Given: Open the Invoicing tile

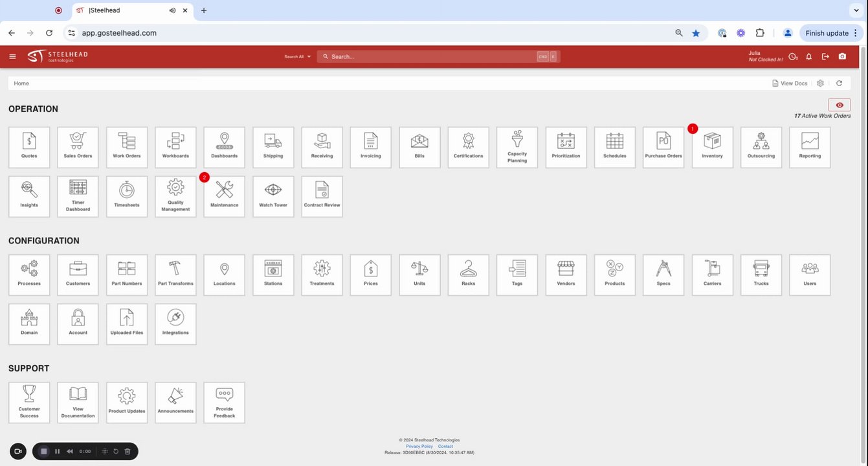Looking at the screenshot, I should tap(371, 148).
